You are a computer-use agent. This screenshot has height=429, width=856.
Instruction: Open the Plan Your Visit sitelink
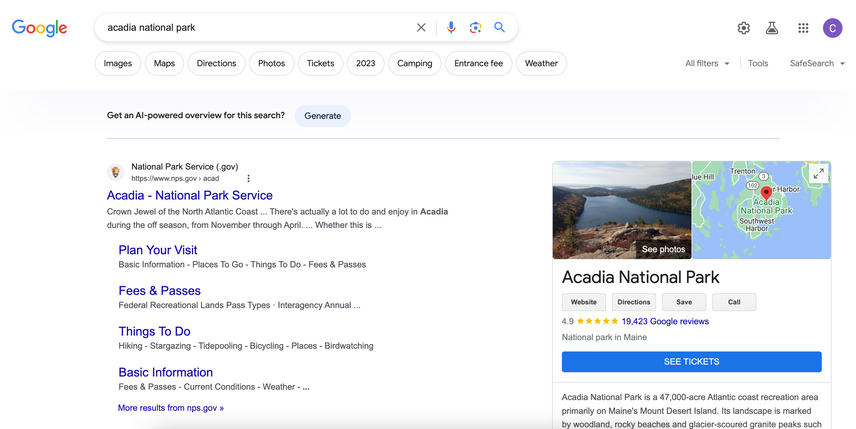[x=158, y=250]
